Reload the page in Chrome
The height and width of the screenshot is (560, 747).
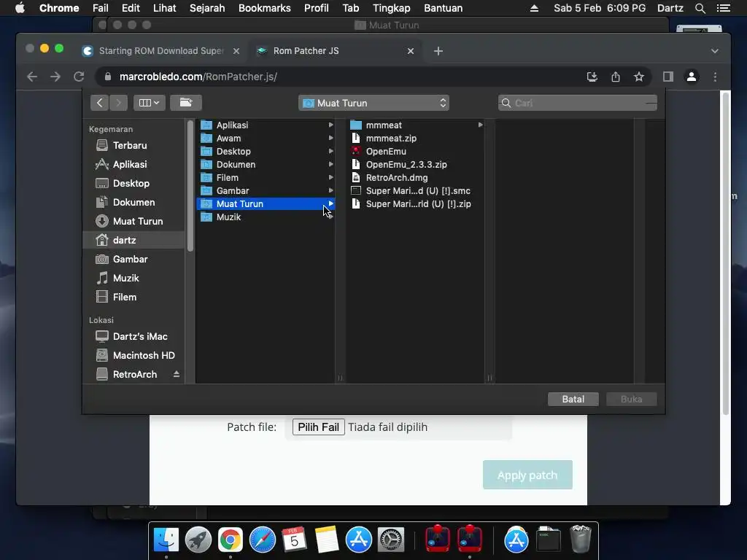point(79,77)
